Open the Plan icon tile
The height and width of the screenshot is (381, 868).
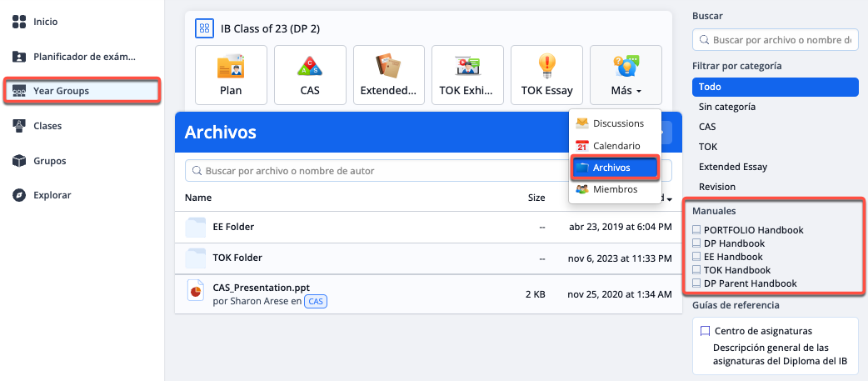[x=231, y=67]
